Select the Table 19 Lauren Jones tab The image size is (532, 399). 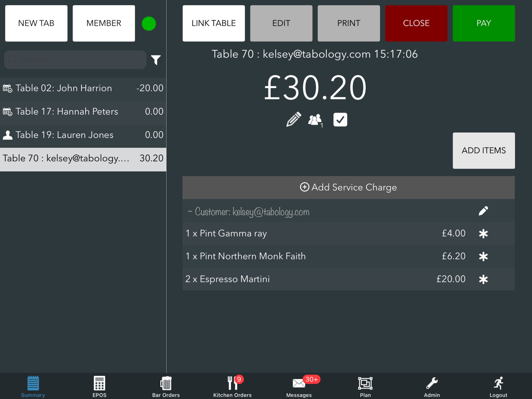83,135
